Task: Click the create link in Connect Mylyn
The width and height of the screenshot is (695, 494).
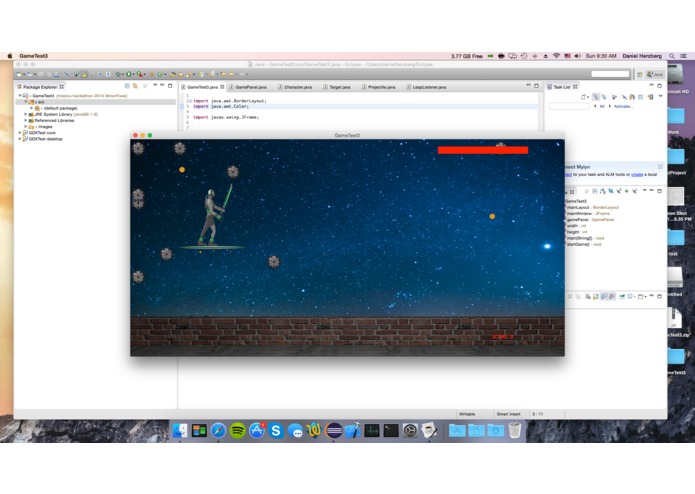Action: tap(637, 175)
